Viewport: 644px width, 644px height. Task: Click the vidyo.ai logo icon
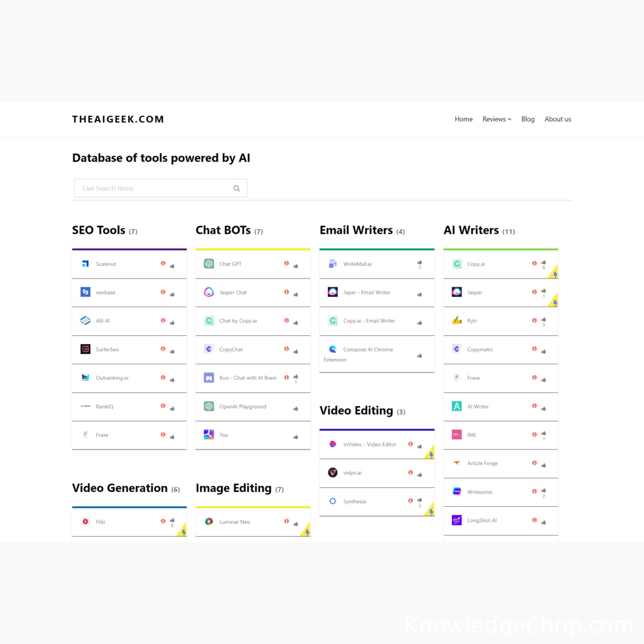coord(333,473)
